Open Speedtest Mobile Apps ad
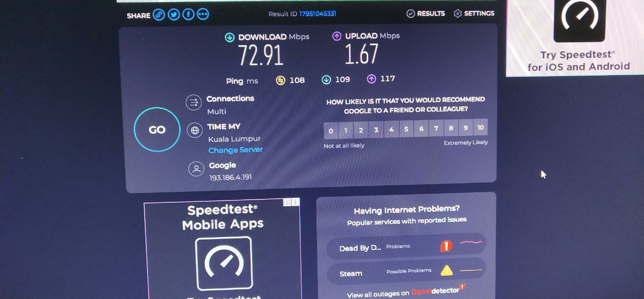The width and height of the screenshot is (644, 299). [x=222, y=249]
